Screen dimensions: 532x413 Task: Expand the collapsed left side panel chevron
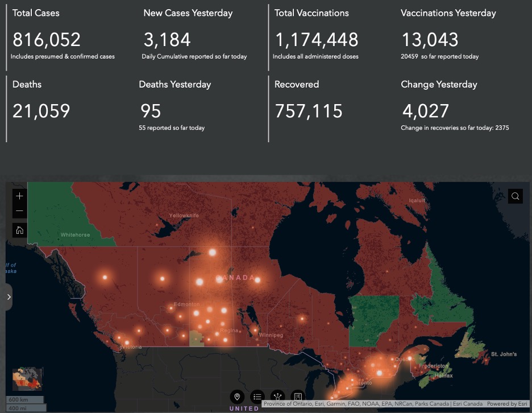click(x=8, y=297)
